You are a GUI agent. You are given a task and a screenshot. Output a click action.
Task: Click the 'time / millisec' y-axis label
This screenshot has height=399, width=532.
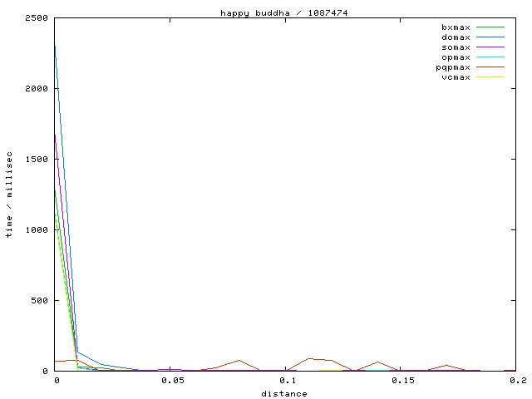9,195
